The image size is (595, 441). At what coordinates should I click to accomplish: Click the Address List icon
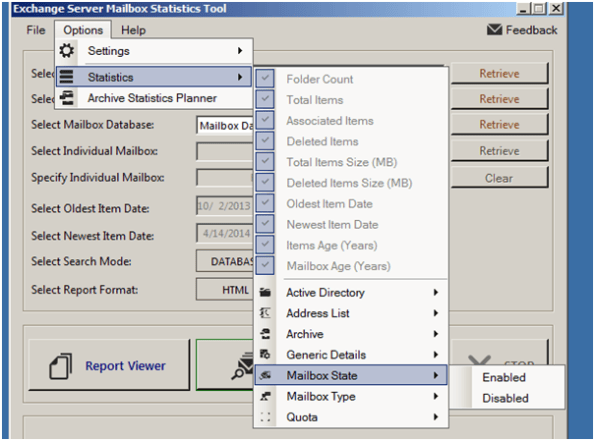(x=265, y=313)
